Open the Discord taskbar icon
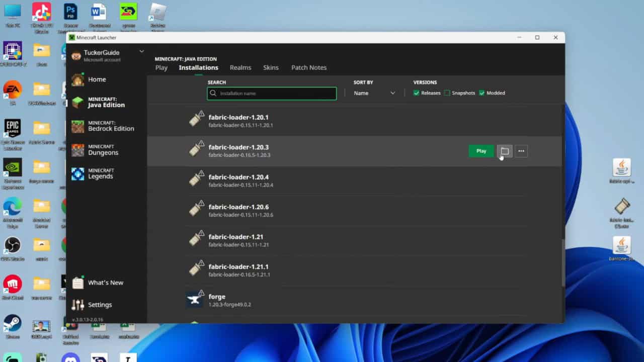Image resolution: width=644 pixels, height=362 pixels. pos(70,357)
